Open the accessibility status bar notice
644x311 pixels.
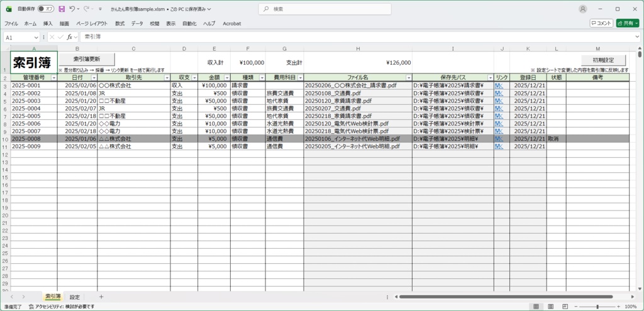pos(62,307)
